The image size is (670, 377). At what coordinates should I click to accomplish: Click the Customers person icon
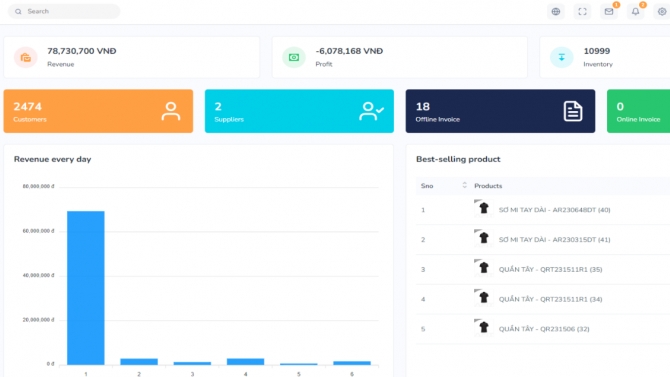tap(171, 111)
